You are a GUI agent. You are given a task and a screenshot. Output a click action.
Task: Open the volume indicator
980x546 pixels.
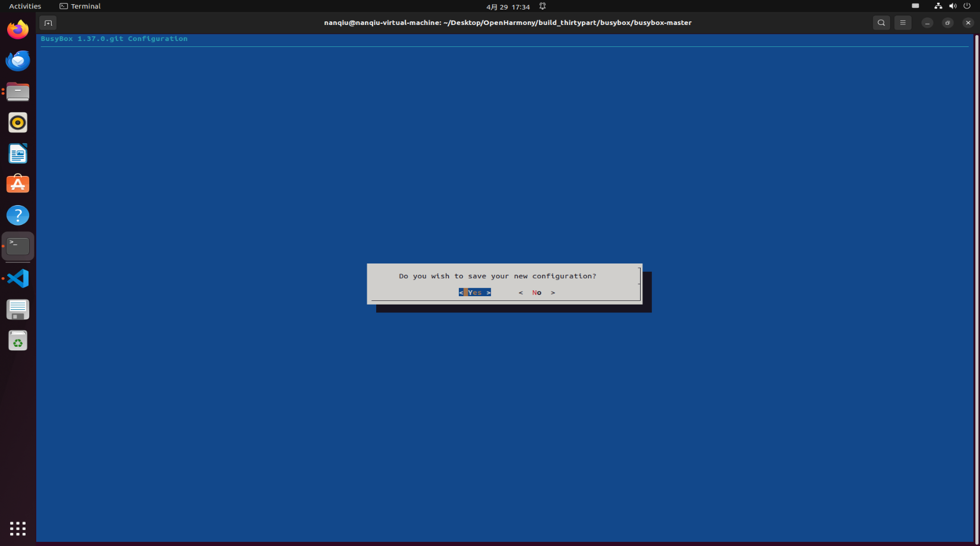click(x=953, y=6)
